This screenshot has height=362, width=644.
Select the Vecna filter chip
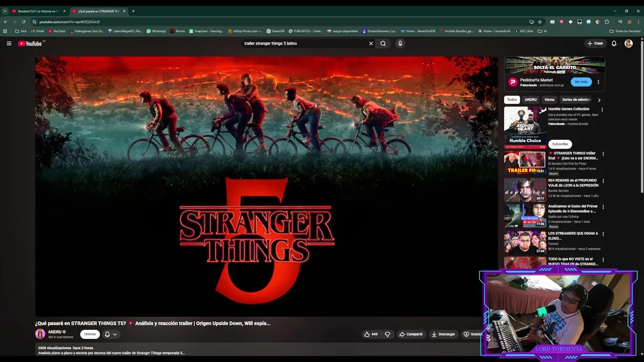pos(549,100)
